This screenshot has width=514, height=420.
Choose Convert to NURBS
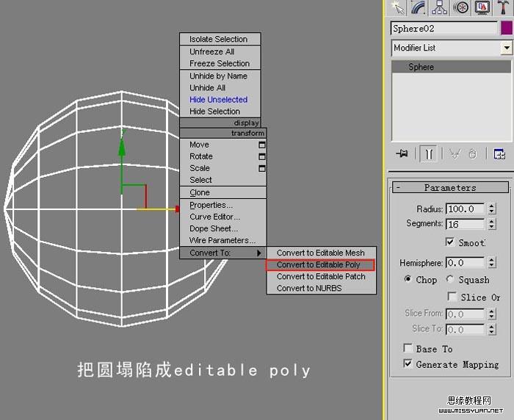click(321, 289)
